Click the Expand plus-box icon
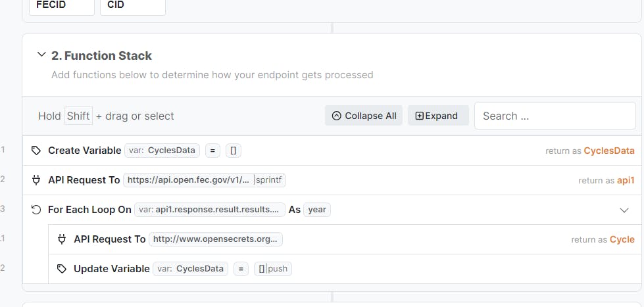Screen dimensions: 644x307 [x=420, y=116]
